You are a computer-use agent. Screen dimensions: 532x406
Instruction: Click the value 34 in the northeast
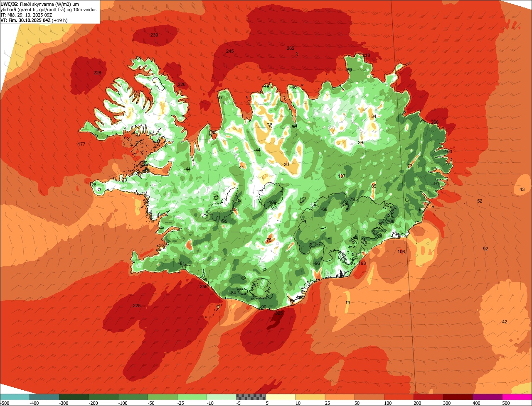pos(374,116)
